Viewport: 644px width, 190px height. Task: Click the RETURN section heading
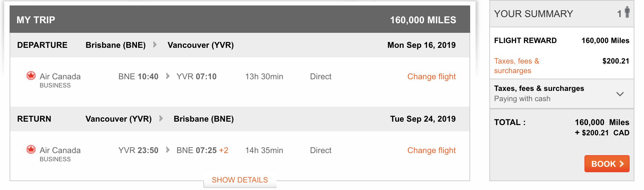click(x=34, y=119)
